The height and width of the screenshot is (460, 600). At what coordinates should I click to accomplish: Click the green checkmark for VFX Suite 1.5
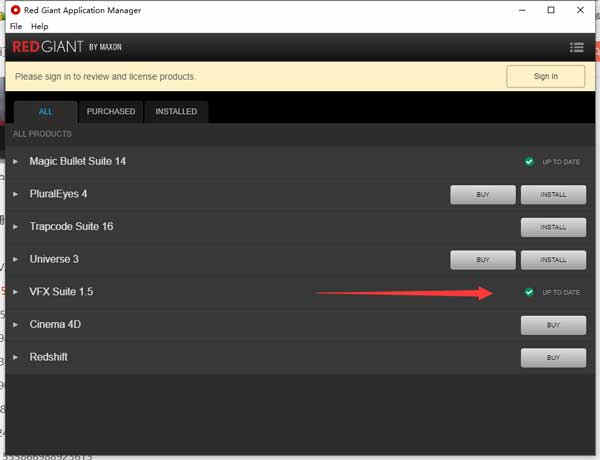(529, 292)
